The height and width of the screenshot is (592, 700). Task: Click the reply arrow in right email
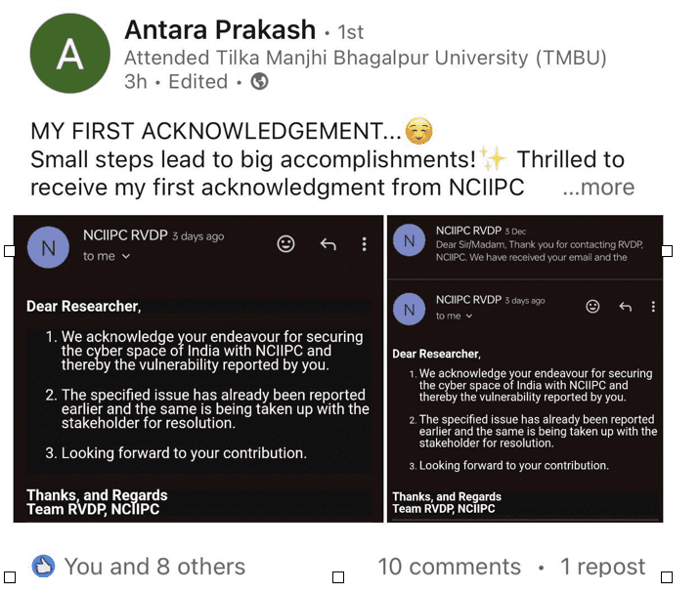tap(626, 307)
